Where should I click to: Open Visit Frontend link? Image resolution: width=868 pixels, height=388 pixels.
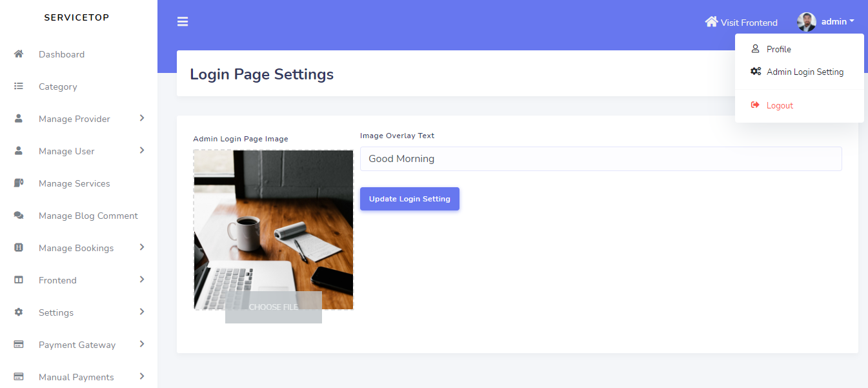point(749,22)
